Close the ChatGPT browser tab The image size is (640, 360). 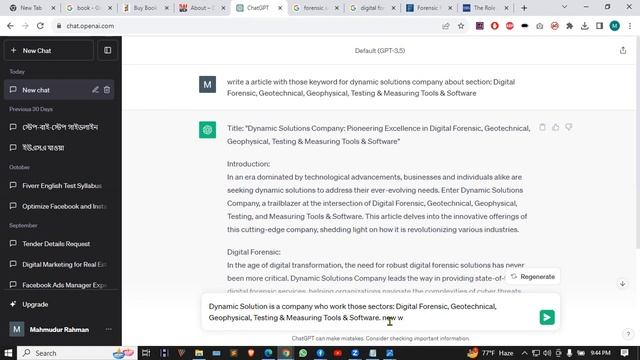pyautogui.click(x=280, y=8)
